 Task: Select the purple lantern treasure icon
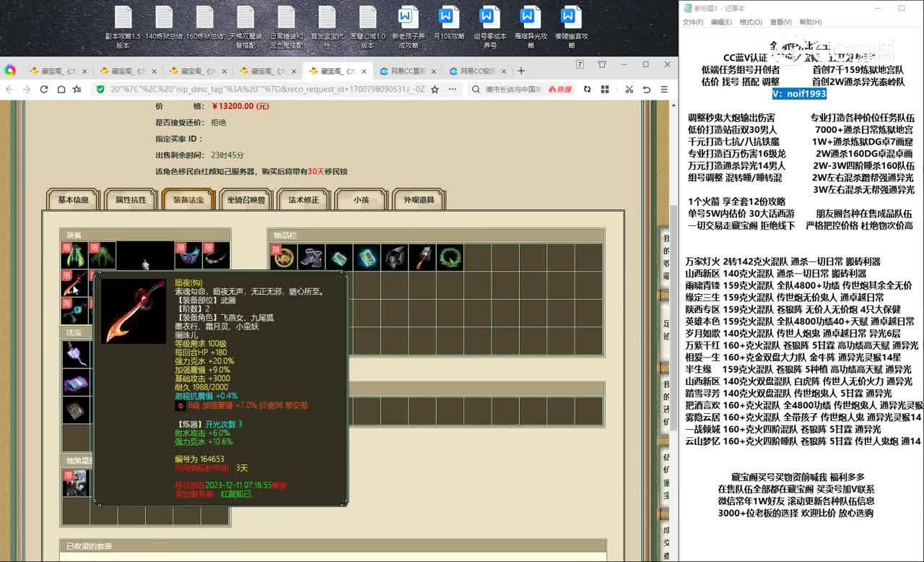tap(75, 354)
